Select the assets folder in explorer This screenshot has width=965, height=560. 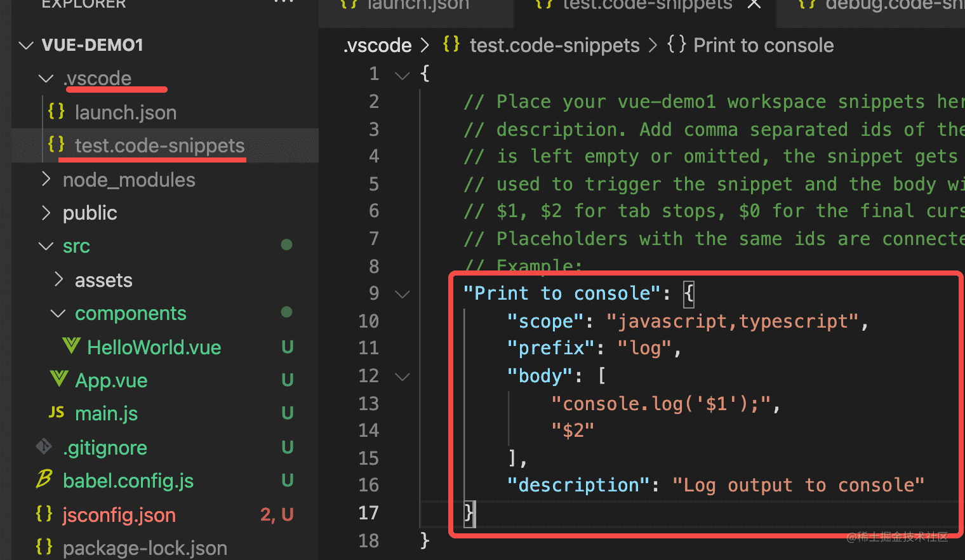103,280
